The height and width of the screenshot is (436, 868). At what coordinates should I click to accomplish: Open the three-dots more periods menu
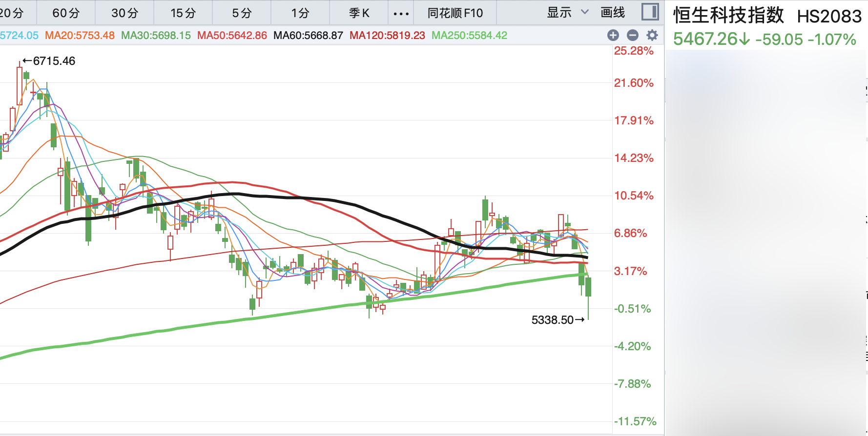pos(401,13)
